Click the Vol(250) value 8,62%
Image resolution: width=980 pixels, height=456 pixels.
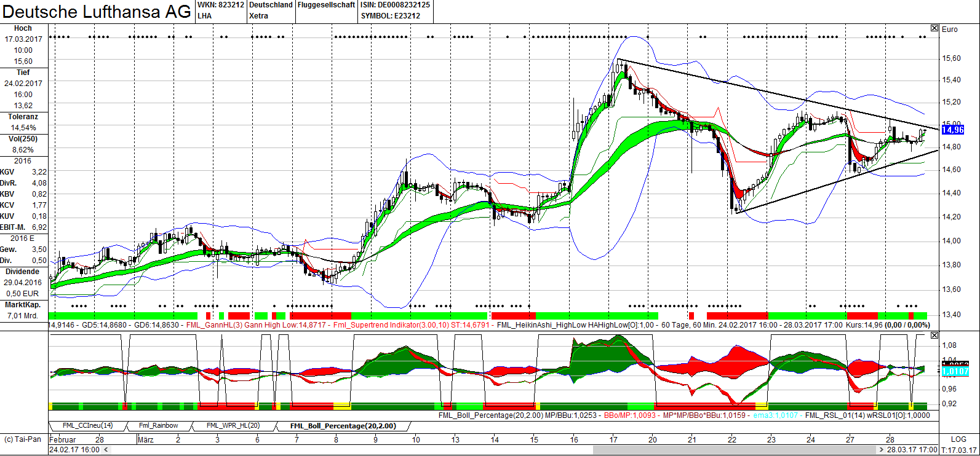(23, 150)
